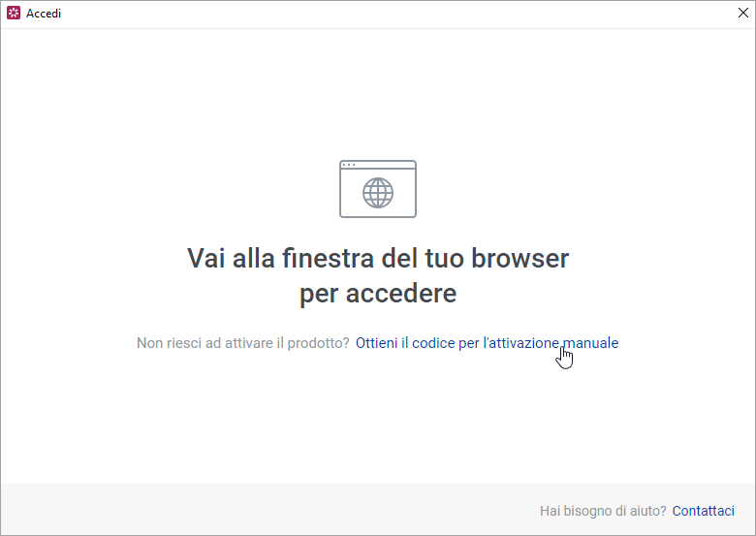Click the 'Accedi' window title text
This screenshot has height=536, width=756.
[x=44, y=15]
